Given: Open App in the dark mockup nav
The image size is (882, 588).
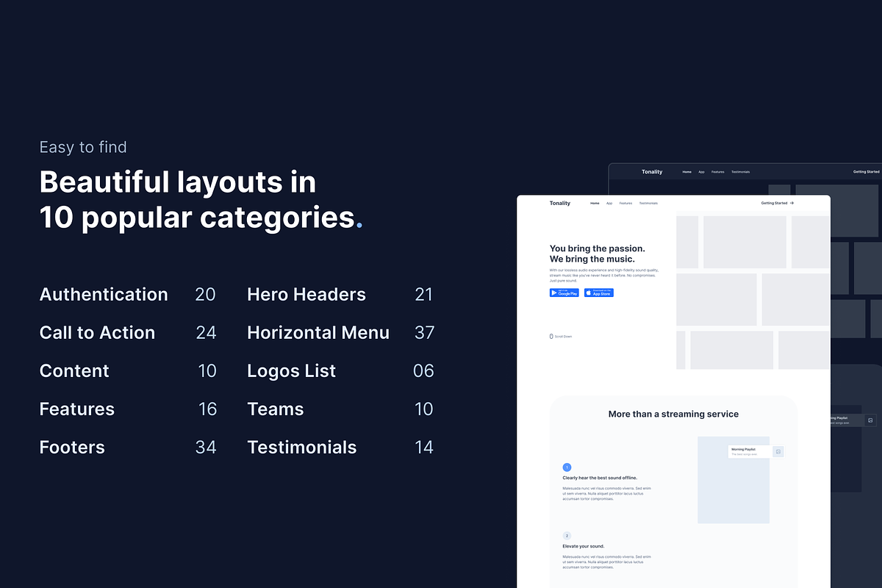Looking at the screenshot, I should (701, 172).
